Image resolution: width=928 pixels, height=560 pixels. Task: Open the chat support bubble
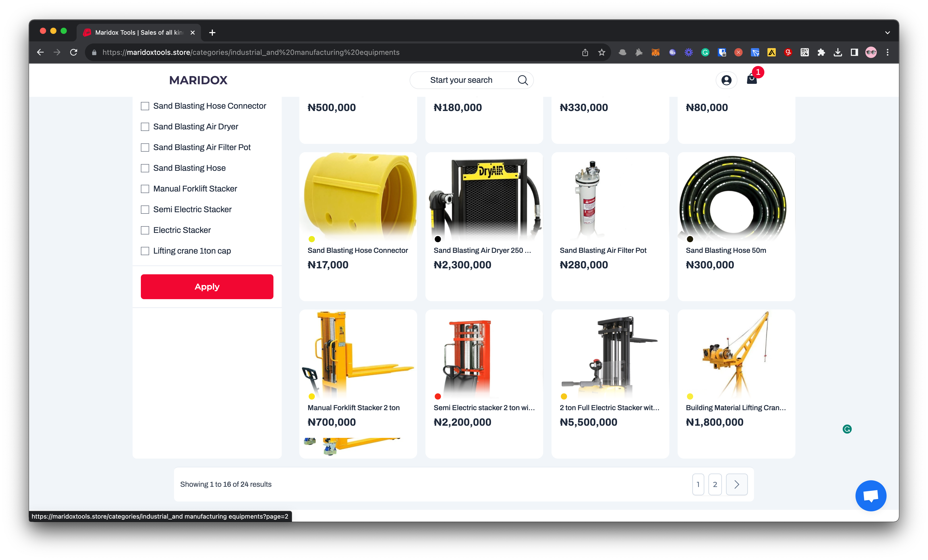point(871,496)
